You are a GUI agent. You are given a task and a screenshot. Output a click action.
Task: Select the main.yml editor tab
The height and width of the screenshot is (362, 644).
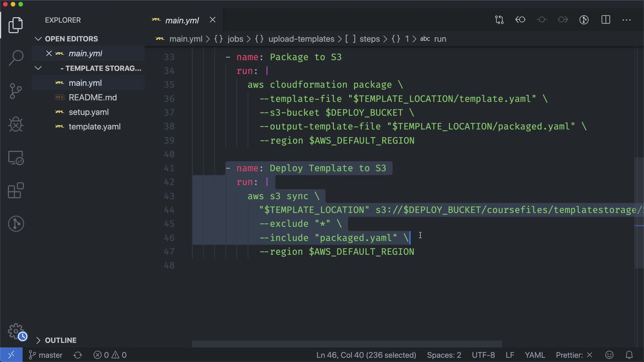click(x=182, y=20)
